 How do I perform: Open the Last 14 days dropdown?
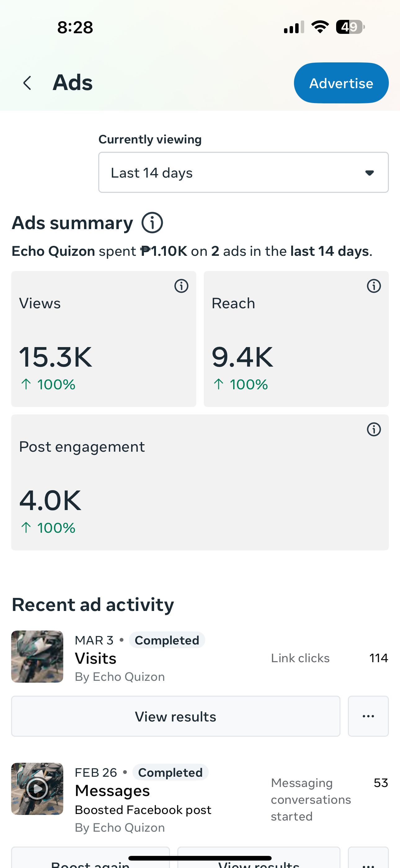243,173
